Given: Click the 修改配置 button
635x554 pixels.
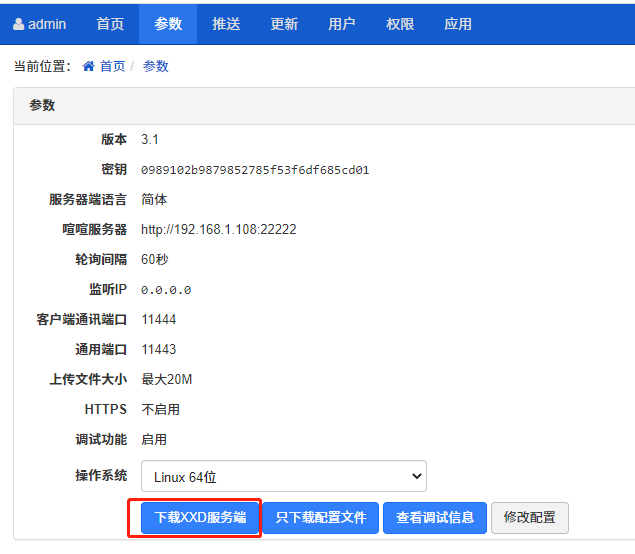Looking at the screenshot, I should click(529, 518).
